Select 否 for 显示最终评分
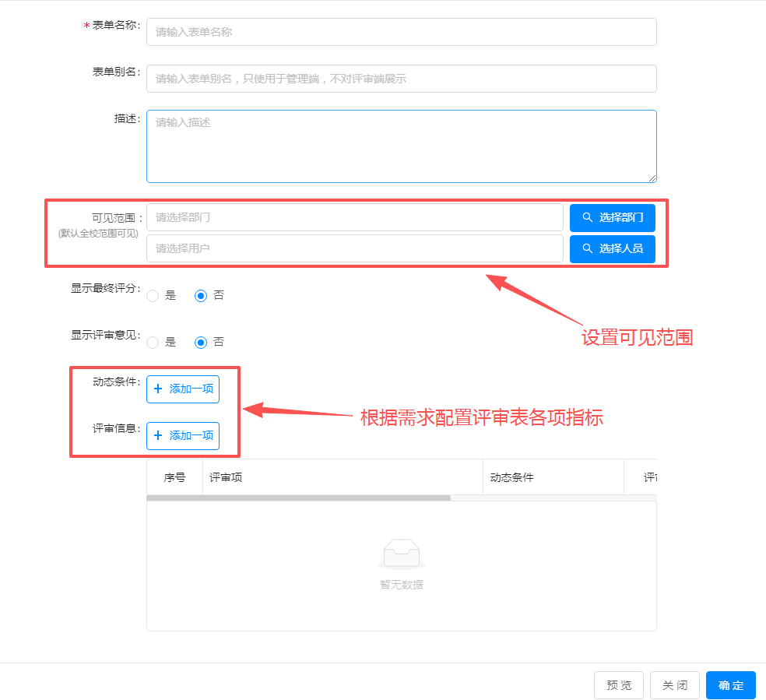 pos(201,296)
